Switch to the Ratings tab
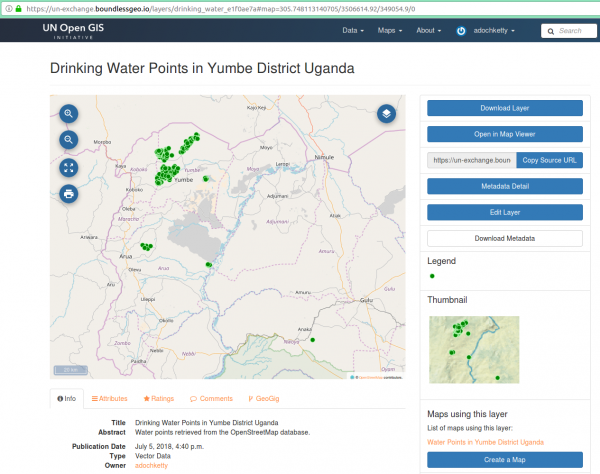This screenshot has height=474, width=600. 158,398
